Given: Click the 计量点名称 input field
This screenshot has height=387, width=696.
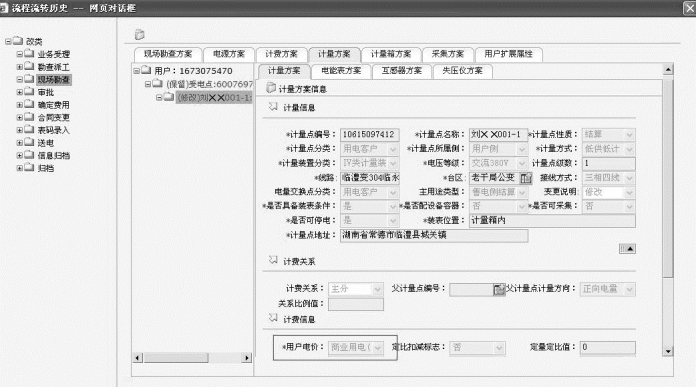Looking at the screenshot, I should tap(498, 134).
